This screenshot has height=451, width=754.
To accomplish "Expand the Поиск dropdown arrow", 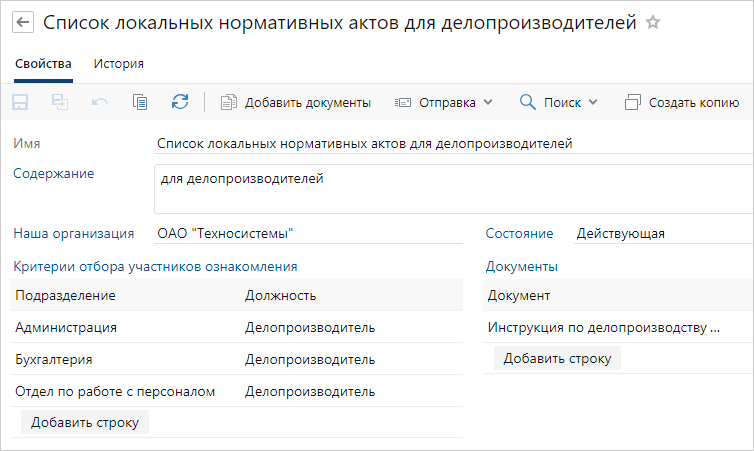I will pyautogui.click(x=593, y=102).
